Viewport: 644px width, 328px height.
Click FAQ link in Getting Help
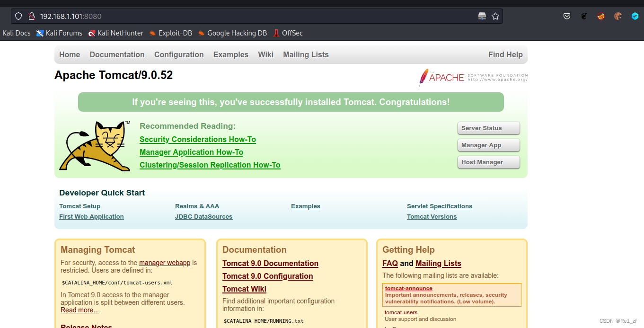390,264
